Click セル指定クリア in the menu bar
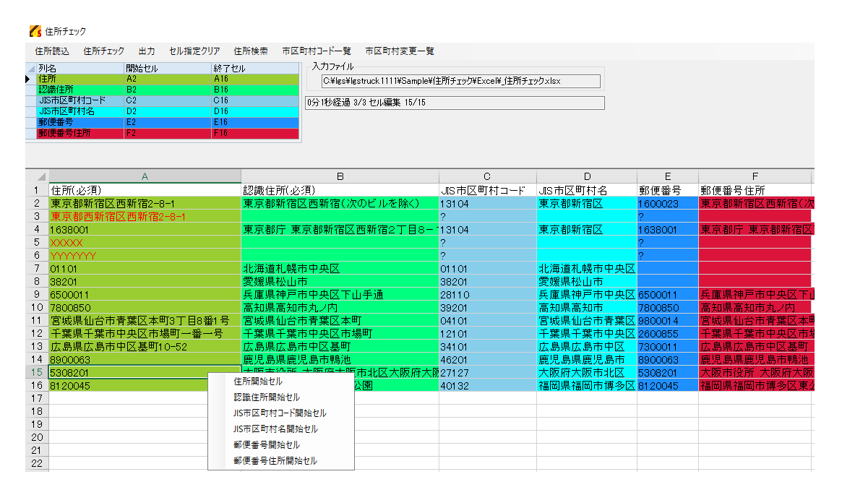 [194, 51]
